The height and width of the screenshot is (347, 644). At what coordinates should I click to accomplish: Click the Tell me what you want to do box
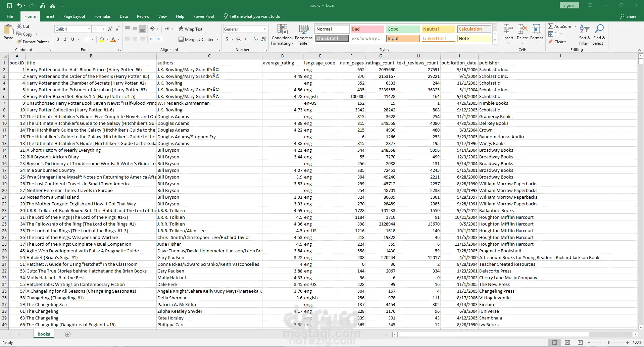point(252,16)
